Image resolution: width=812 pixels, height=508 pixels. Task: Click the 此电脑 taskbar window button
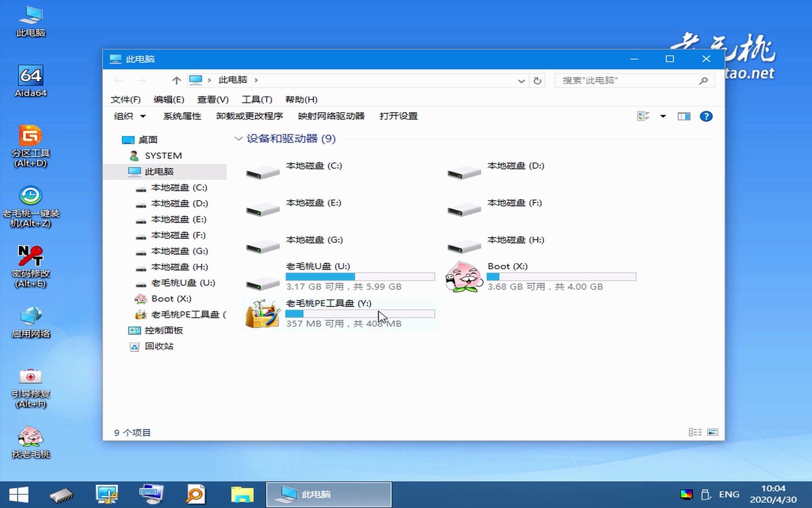pos(329,494)
